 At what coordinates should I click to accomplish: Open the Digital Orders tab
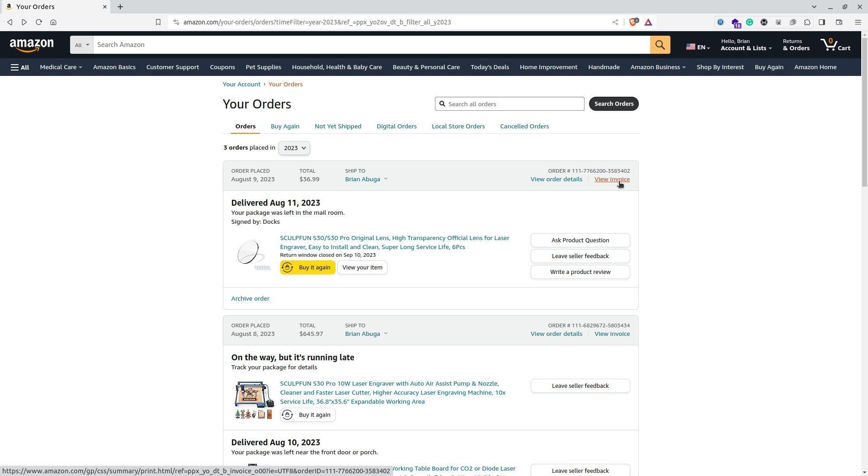point(396,126)
